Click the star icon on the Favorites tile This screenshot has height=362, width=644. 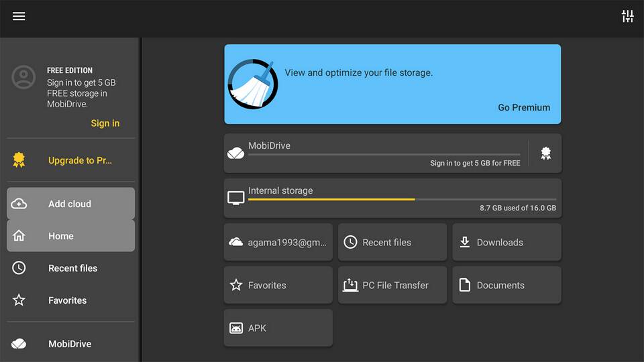coord(235,285)
